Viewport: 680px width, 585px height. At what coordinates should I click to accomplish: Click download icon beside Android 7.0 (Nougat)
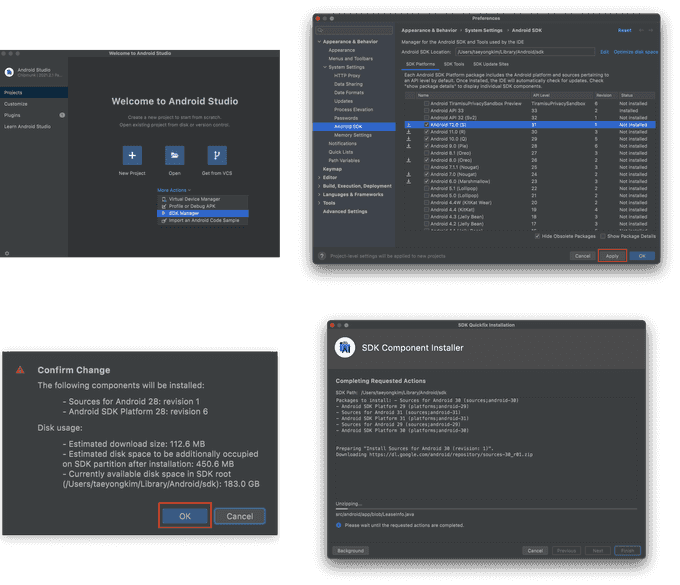click(x=409, y=174)
